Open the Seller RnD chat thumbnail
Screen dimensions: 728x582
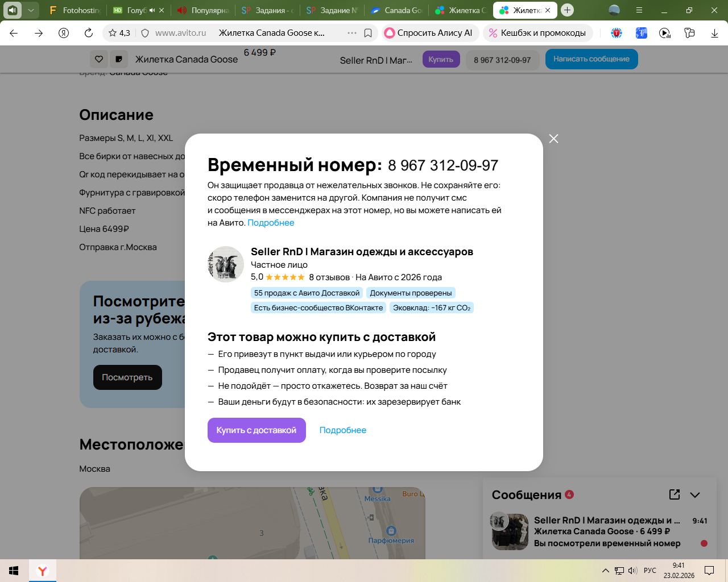510,532
